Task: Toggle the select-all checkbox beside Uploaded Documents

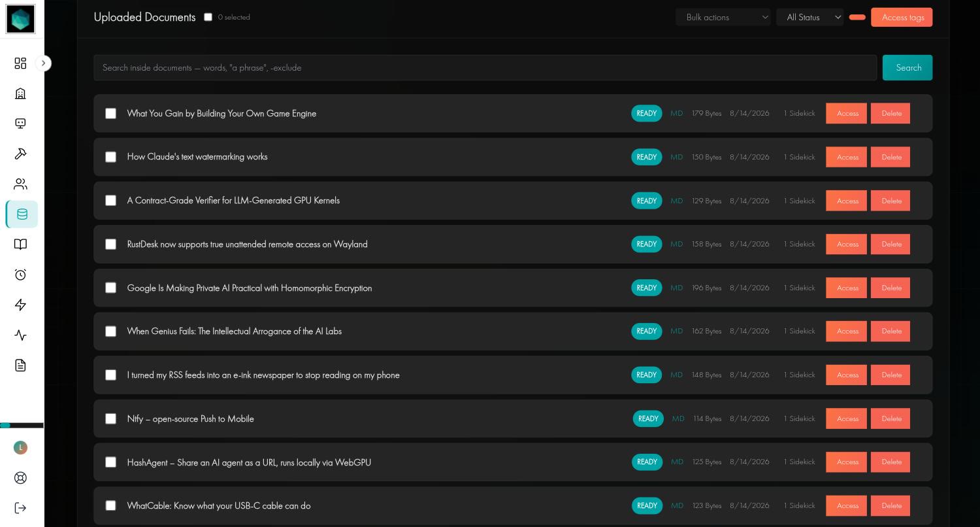Action: tap(208, 17)
